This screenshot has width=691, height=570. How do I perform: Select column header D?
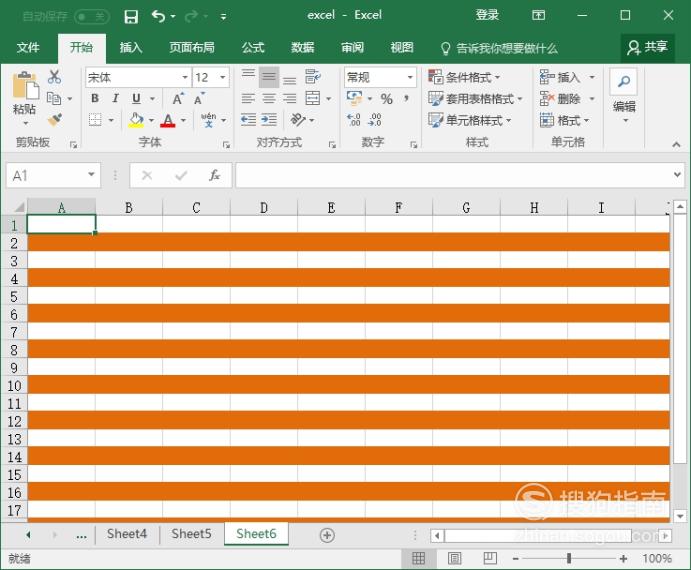(x=264, y=207)
